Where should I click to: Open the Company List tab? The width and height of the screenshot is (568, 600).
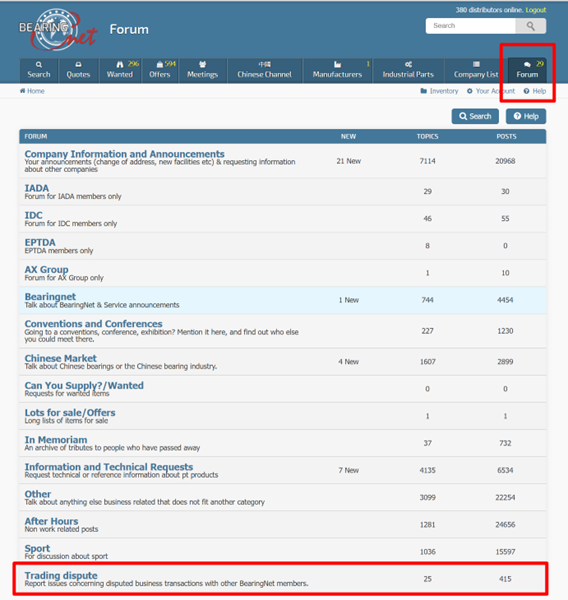[x=476, y=70]
